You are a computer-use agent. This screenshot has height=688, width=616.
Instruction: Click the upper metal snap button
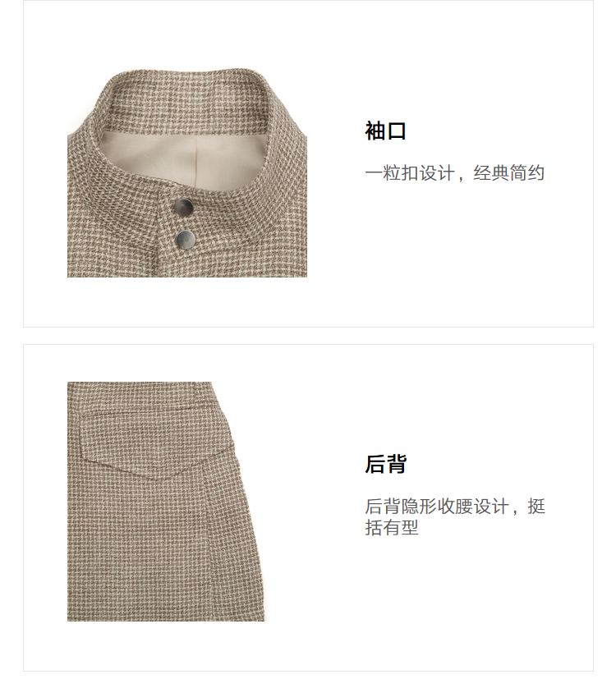(183, 208)
